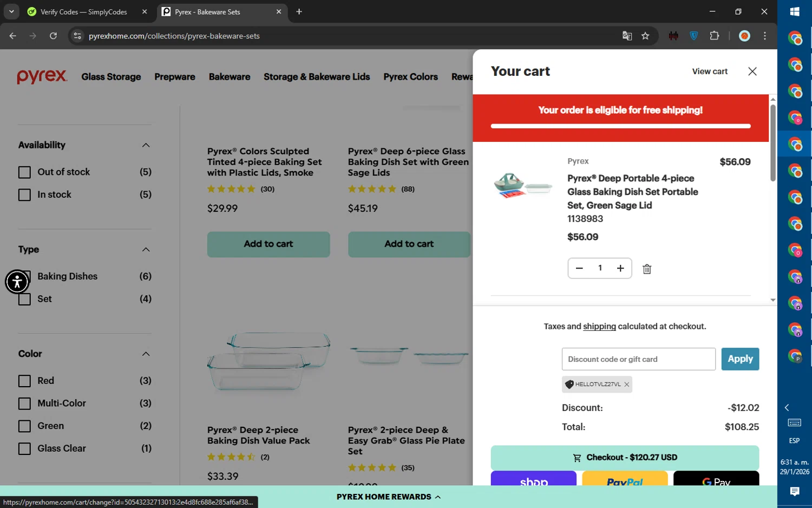Click the cart panel scrollbar thumb
This screenshot has width=812, height=508.
tap(773, 143)
